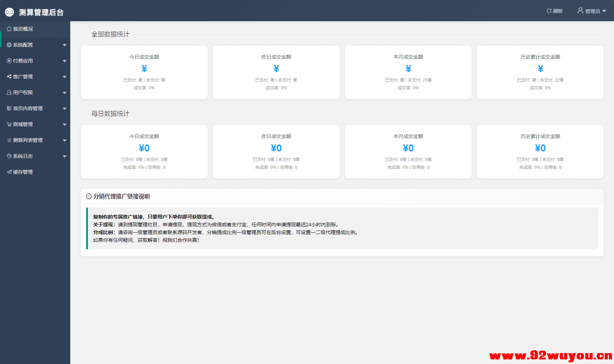
Task: Click the 测算管理后台 title link
Action: 41,12
